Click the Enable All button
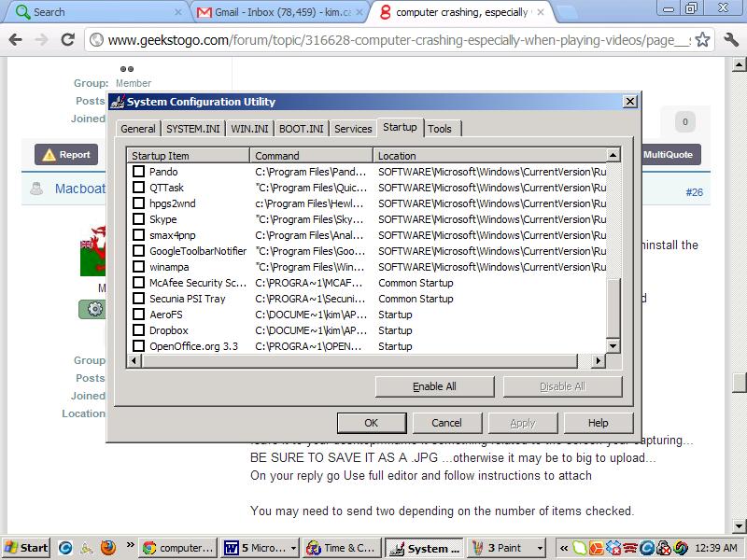This screenshot has height=560, width=747. pyautogui.click(x=434, y=386)
